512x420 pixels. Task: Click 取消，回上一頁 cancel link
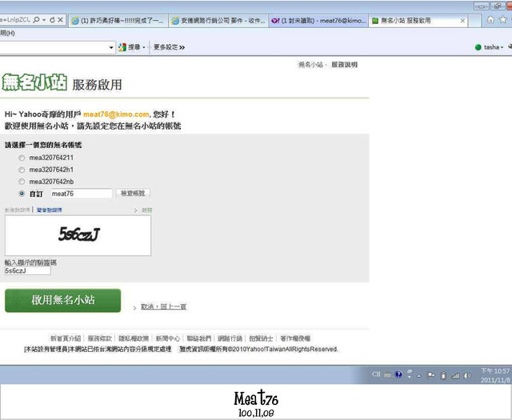pyautogui.click(x=163, y=306)
